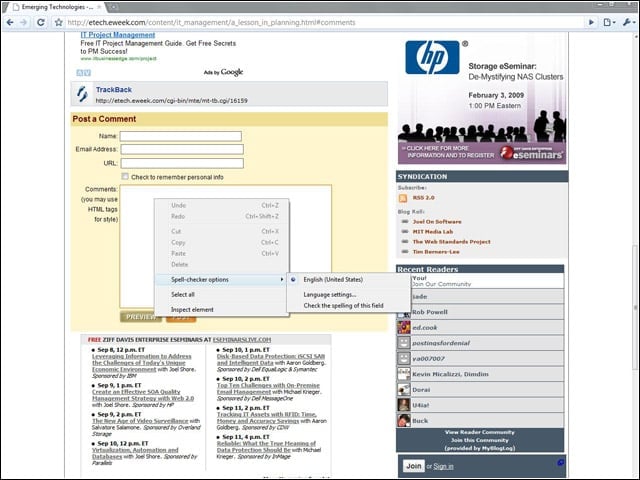
Task: Open Join this Community link
Action: tap(480, 440)
